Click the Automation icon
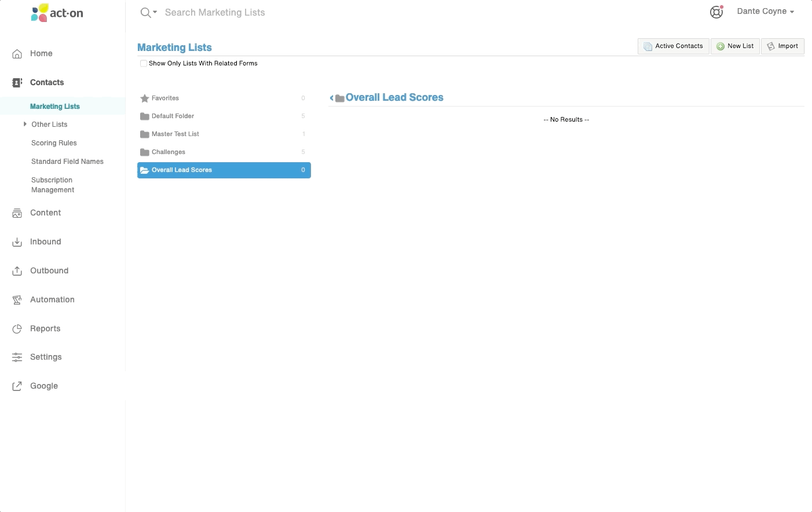This screenshot has height=512, width=812. click(17, 300)
